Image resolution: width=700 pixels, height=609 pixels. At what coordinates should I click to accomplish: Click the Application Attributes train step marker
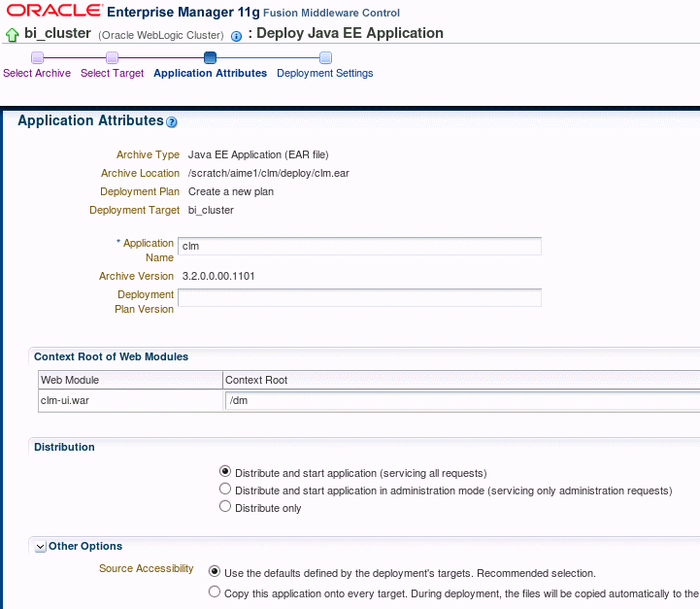pyautogui.click(x=210, y=57)
